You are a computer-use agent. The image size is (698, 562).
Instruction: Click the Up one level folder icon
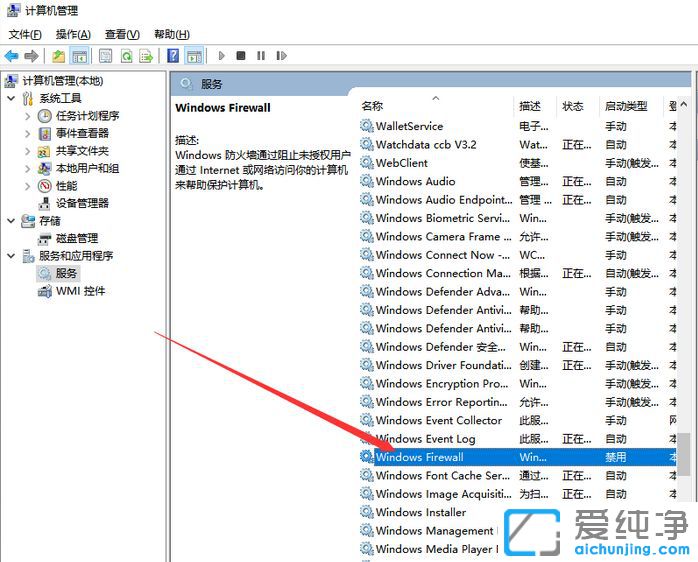click(59, 56)
